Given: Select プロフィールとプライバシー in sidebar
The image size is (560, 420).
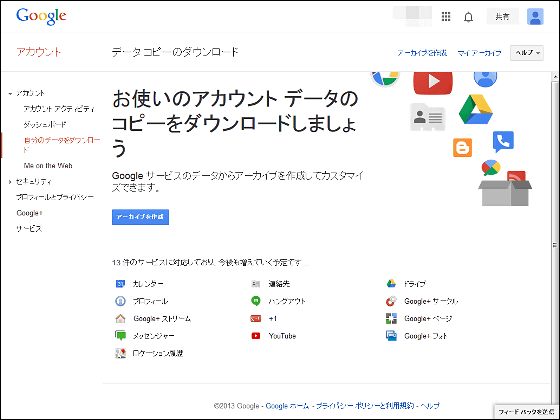Looking at the screenshot, I should point(55,197).
